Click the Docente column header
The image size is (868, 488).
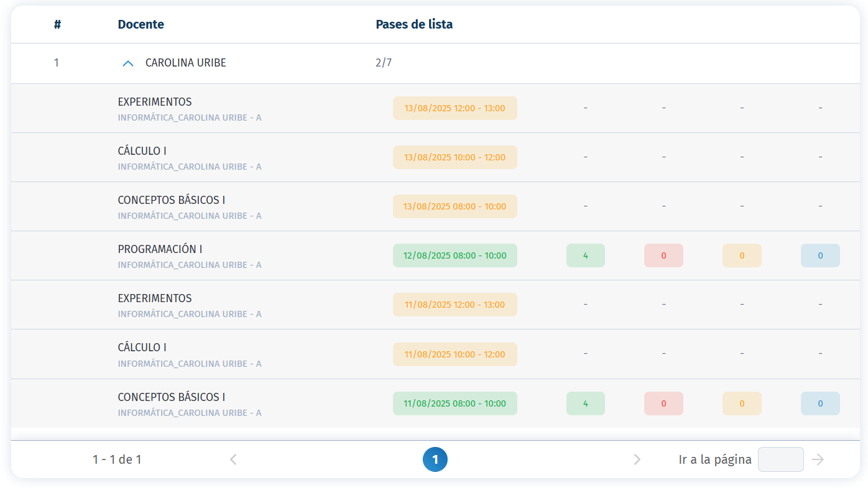tap(141, 25)
